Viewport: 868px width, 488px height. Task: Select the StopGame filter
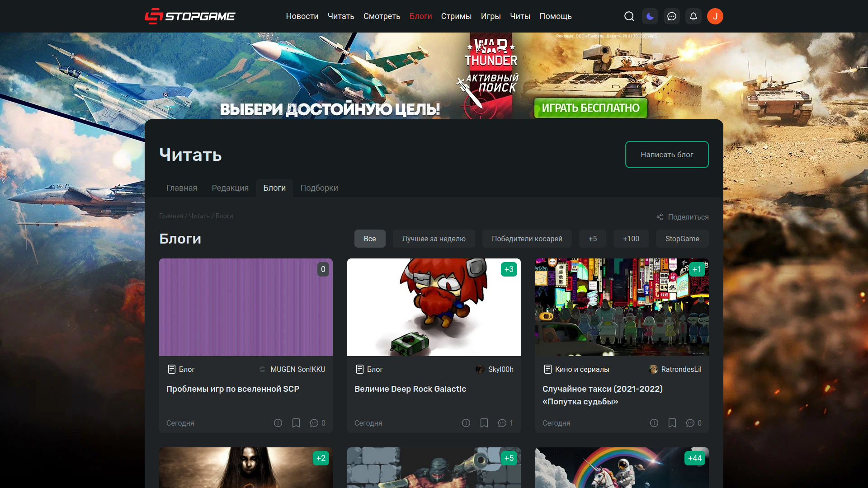682,239
